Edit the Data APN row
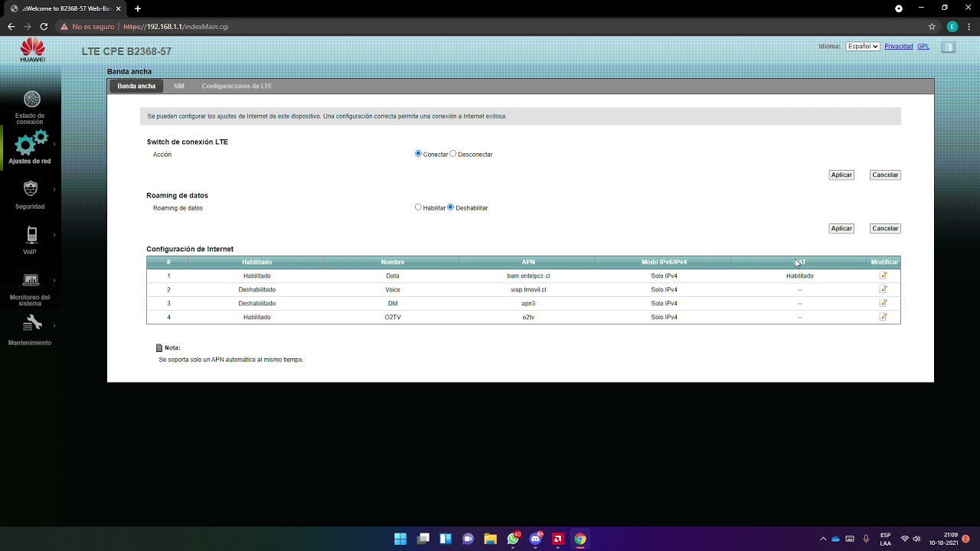980x551 pixels. [x=884, y=275]
